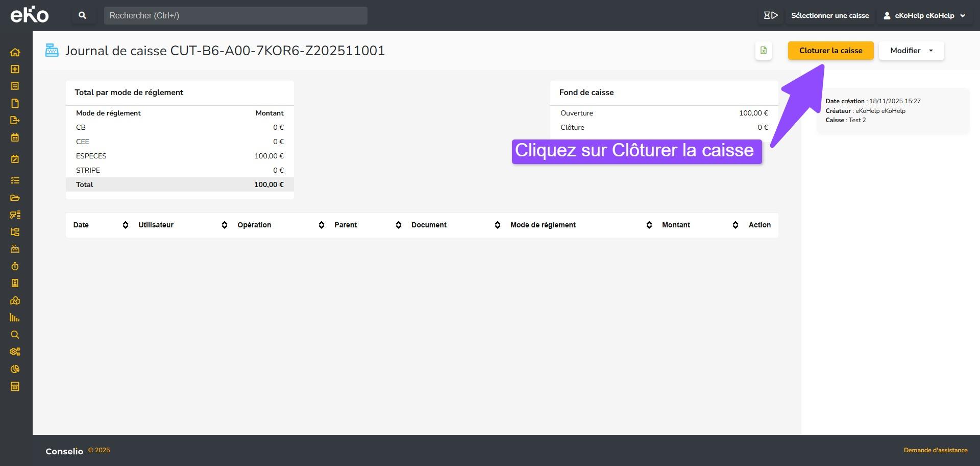Expand the Modifier dropdown
This screenshot has height=466, width=980.
coord(911,51)
